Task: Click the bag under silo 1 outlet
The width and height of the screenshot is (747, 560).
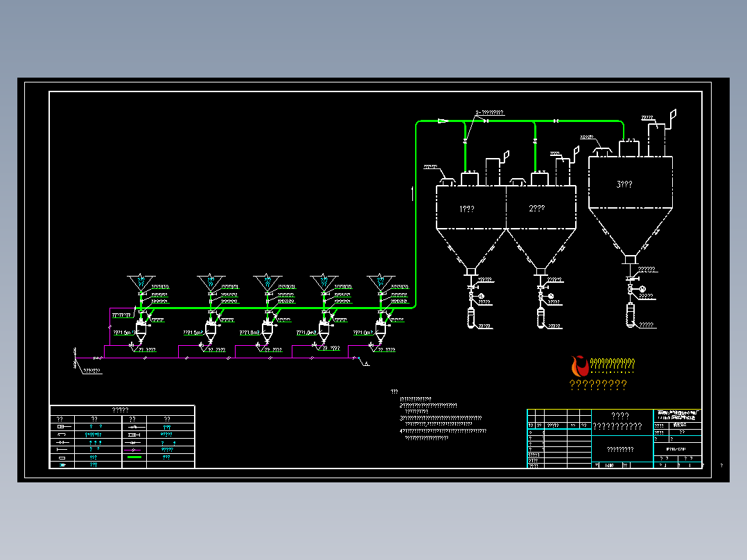Action: 471,318
